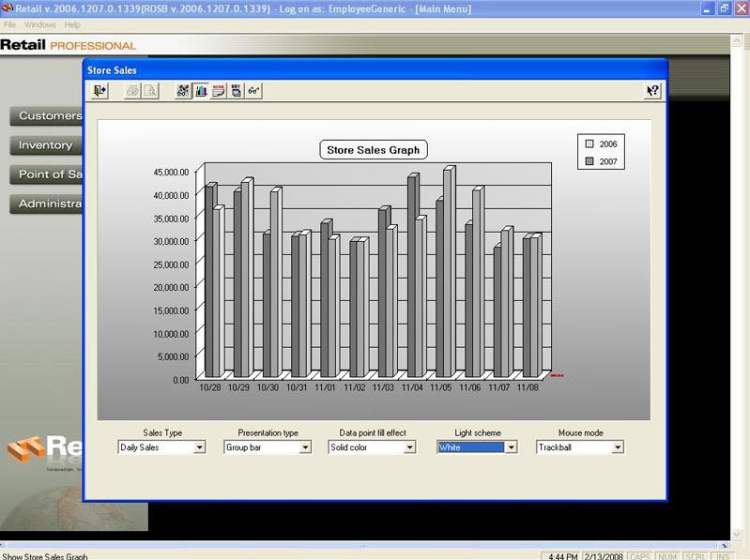Click the Inventory button in main menu
This screenshot has height=560, width=750.
point(45,145)
